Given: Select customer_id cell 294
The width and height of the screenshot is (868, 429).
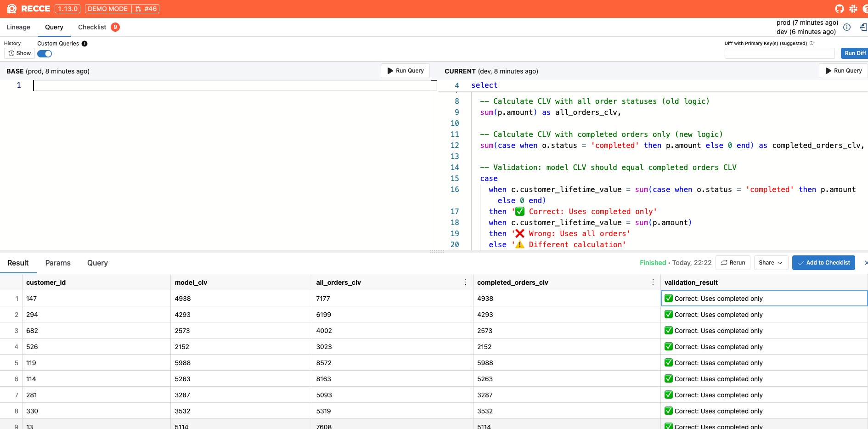Looking at the screenshot, I should [96, 315].
